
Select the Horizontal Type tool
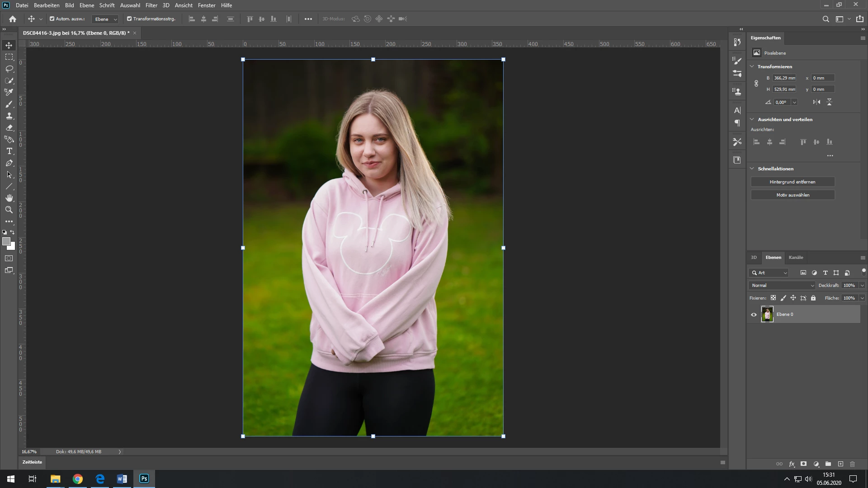coord(9,151)
